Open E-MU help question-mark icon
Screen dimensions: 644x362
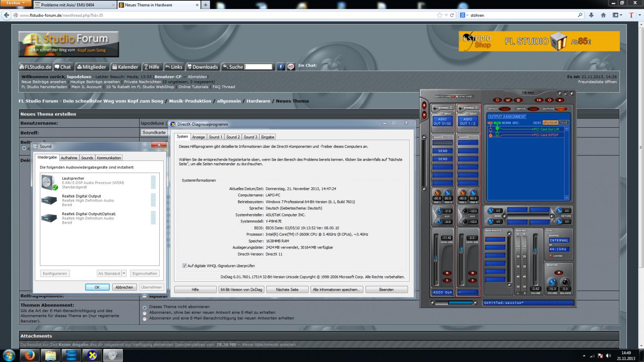[560, 93]
